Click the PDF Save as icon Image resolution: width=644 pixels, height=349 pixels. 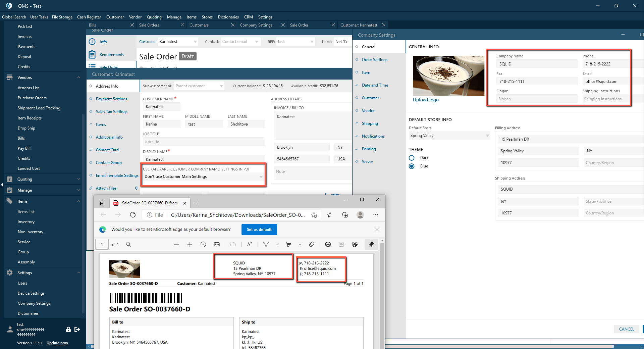point(355,244)
